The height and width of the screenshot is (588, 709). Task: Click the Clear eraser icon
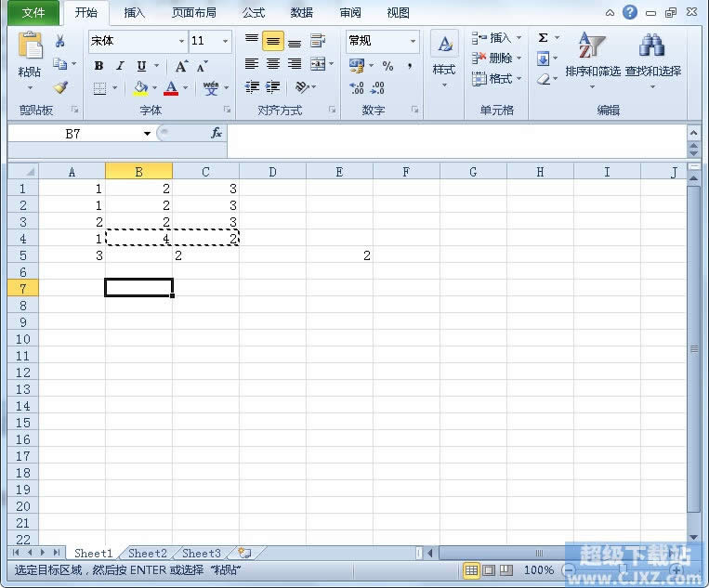544,80
